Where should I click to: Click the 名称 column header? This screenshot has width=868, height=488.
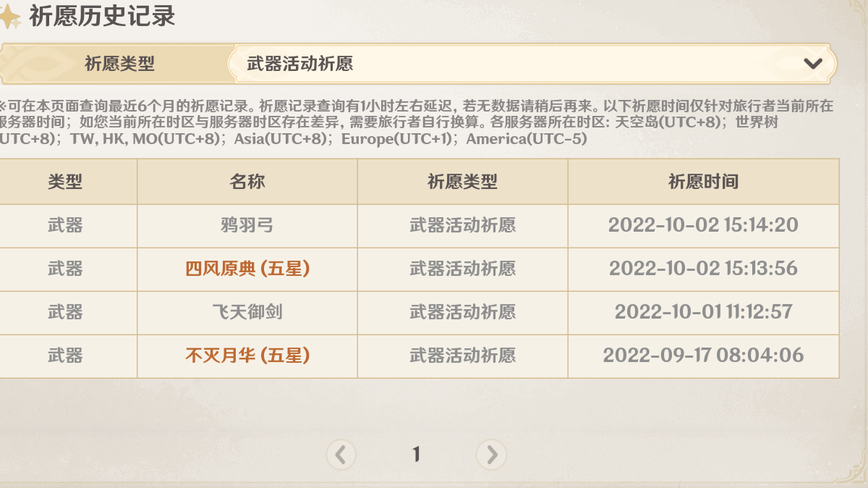pos(247,182)
